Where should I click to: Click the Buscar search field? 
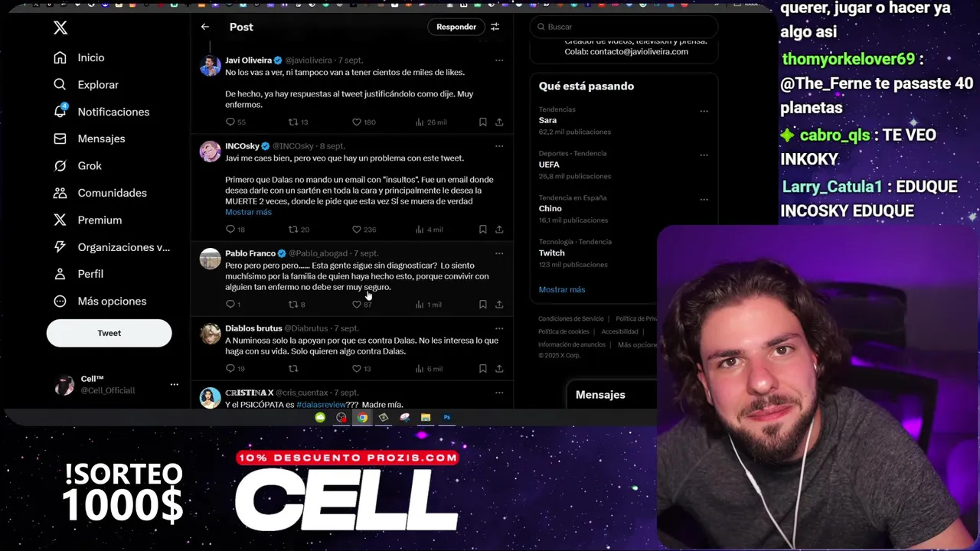coord(624,27)
